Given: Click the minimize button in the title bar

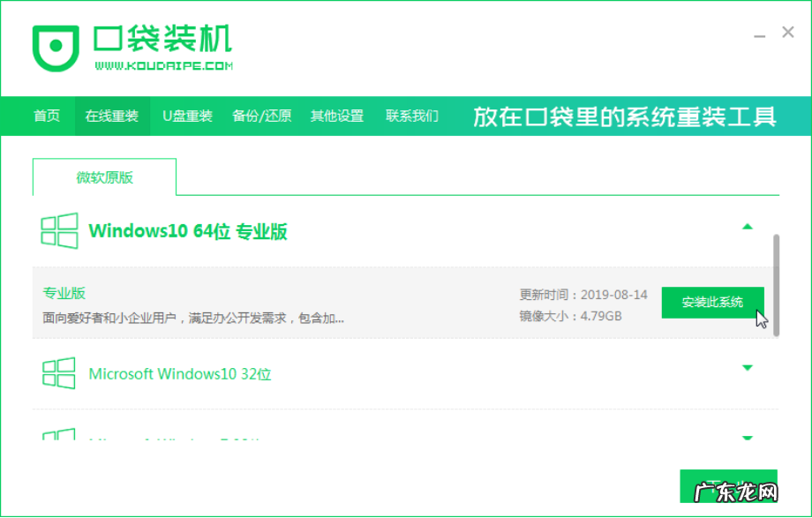Looking at the screenshot, I should coord(759,32).
